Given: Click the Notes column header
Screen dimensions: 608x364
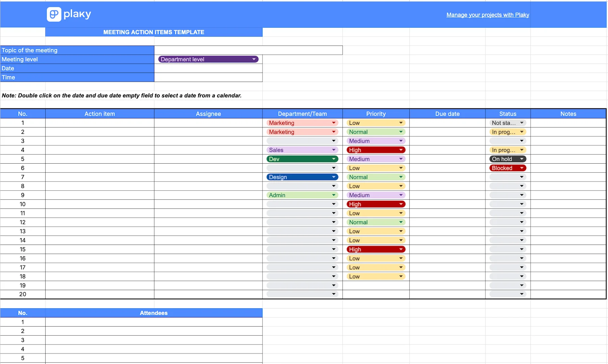Looking at the screenshot, I should tap(568, 114).
